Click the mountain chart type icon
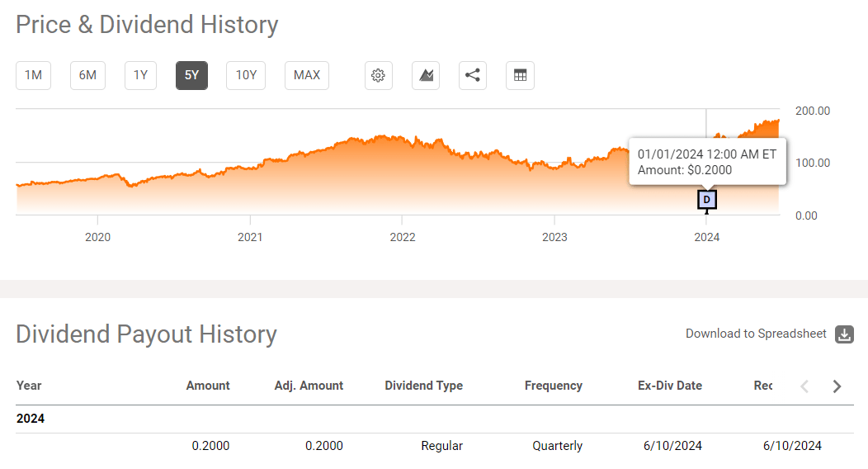 (426, 75)
